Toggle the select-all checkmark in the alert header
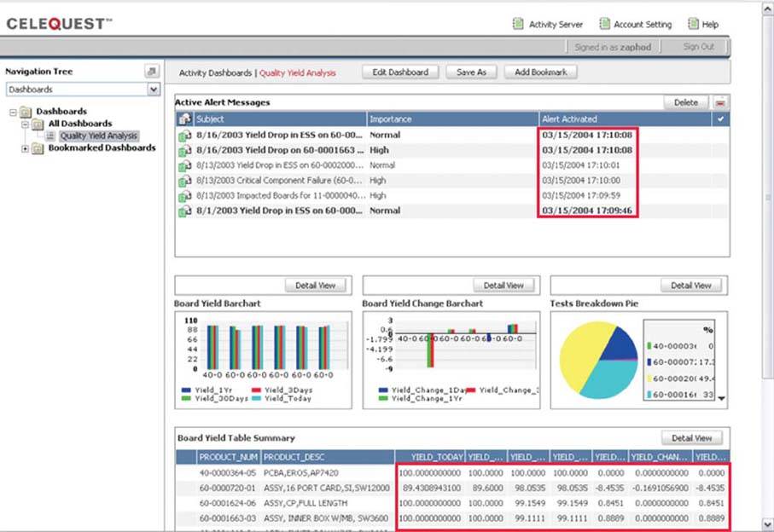 (721, 119)
